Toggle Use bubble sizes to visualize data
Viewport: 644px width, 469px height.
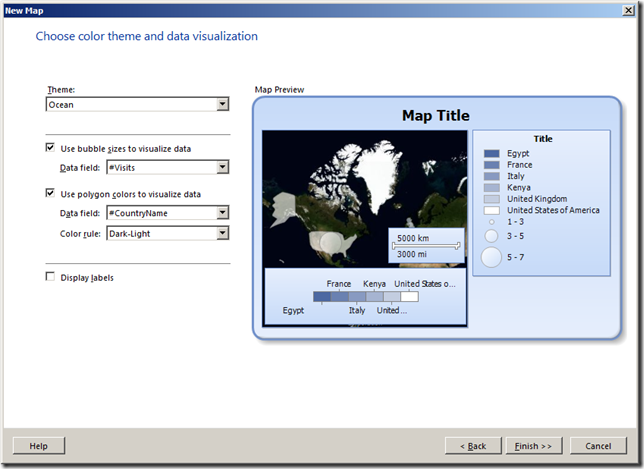click(x=50, y=148)
